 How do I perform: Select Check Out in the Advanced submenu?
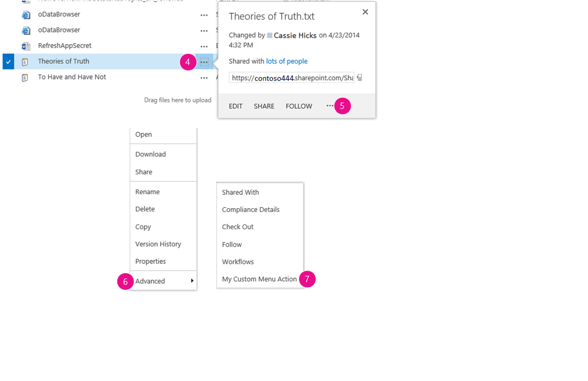click(x=238, y=227)
